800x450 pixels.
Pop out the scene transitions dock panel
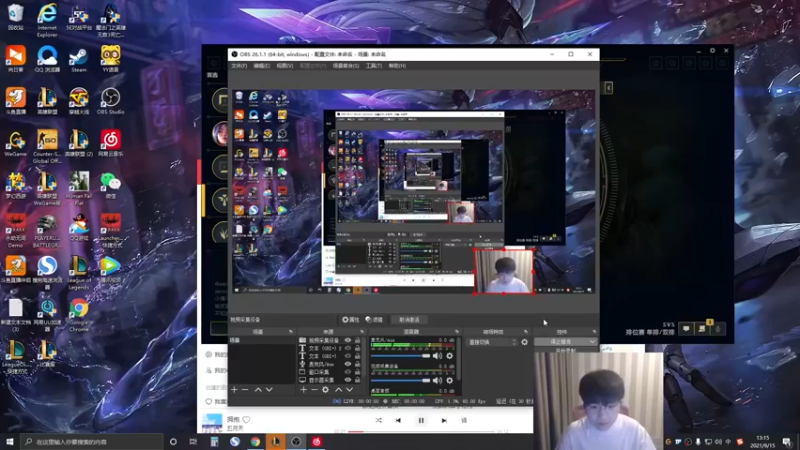pos(526,332)
